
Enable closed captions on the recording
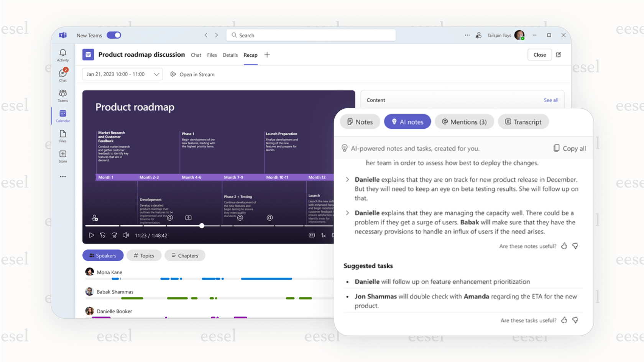[x=312, y=235]
